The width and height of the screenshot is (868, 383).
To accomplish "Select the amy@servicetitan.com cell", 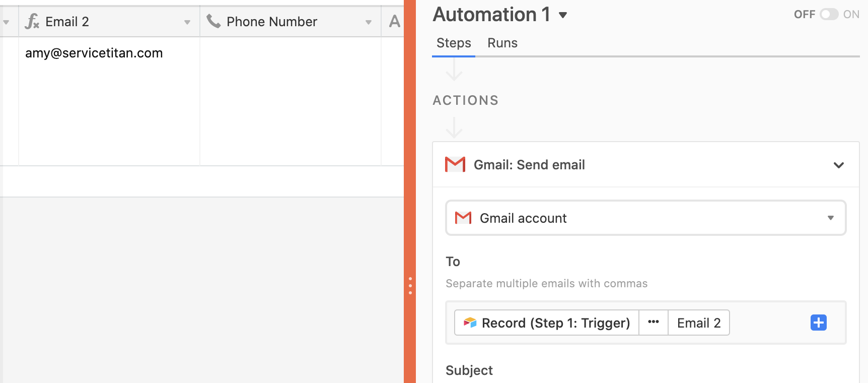I will click(x=109, y=101).
